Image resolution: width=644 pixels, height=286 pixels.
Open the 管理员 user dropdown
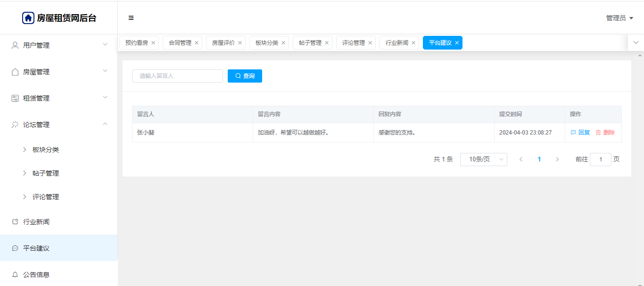(x=619, y=18)
